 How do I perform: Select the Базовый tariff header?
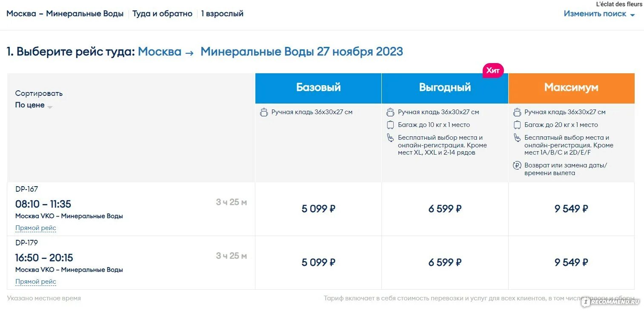coord(318,88)
